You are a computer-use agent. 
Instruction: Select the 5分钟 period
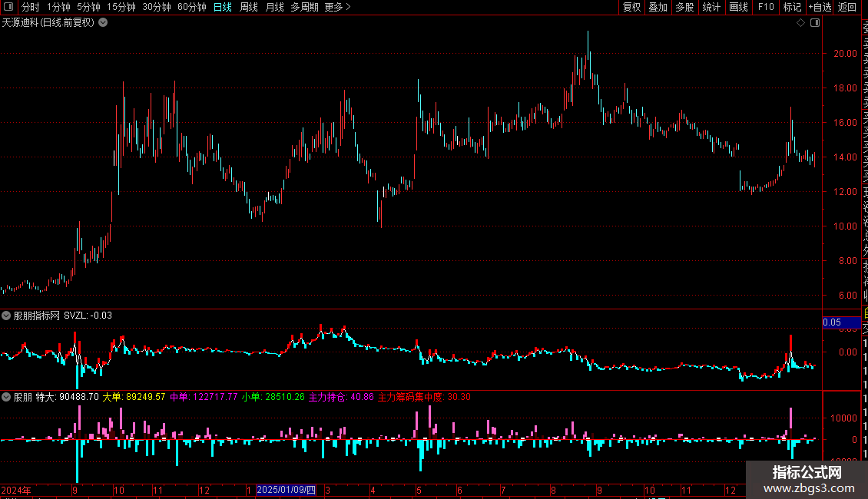click(88, 7)
